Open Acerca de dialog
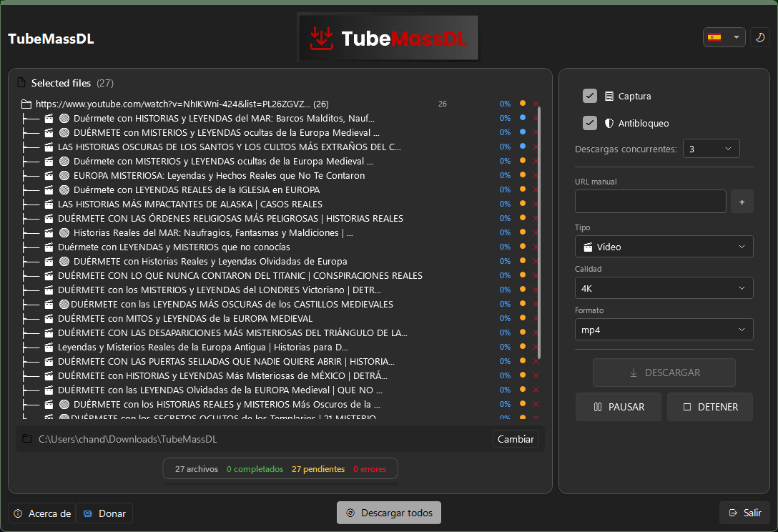778x532 pixels. [x=41, y=513]
